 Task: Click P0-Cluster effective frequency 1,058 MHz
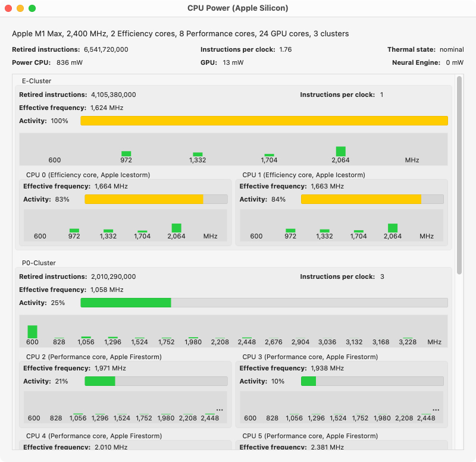107,290
